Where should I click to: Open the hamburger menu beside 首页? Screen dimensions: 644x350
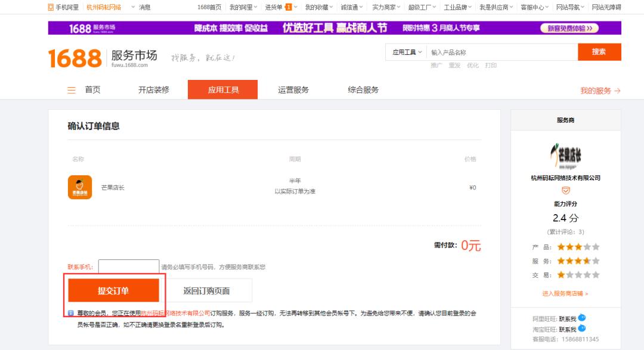click(70, 89)
